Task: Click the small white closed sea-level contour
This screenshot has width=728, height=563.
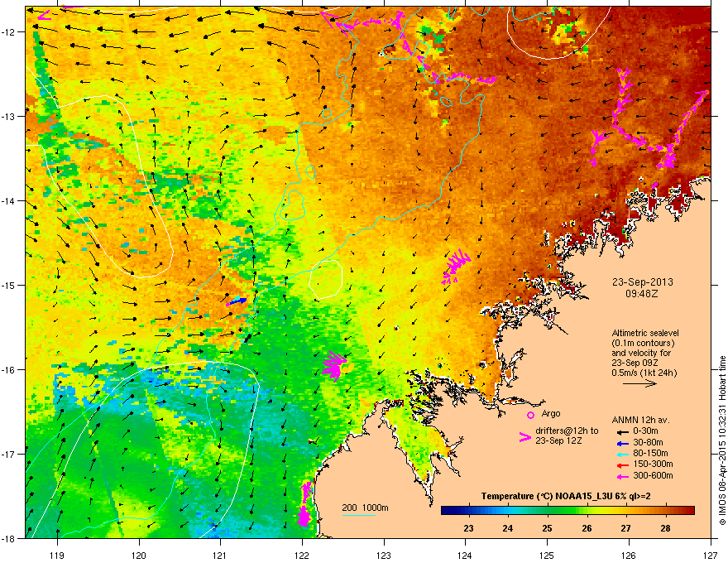Action: (x=326, y=279)
